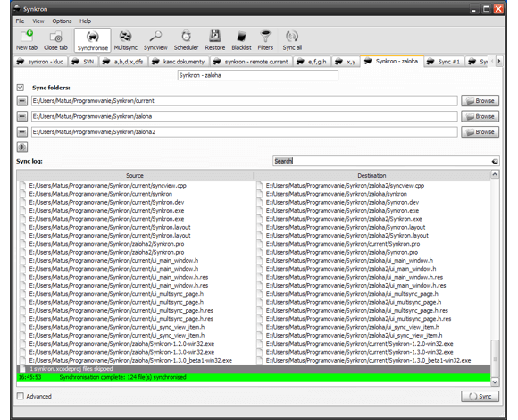This screenshot has height=420, width=518.
Task: Open the Restore tool
Action: pyautogui.click(x=215, y=40)
